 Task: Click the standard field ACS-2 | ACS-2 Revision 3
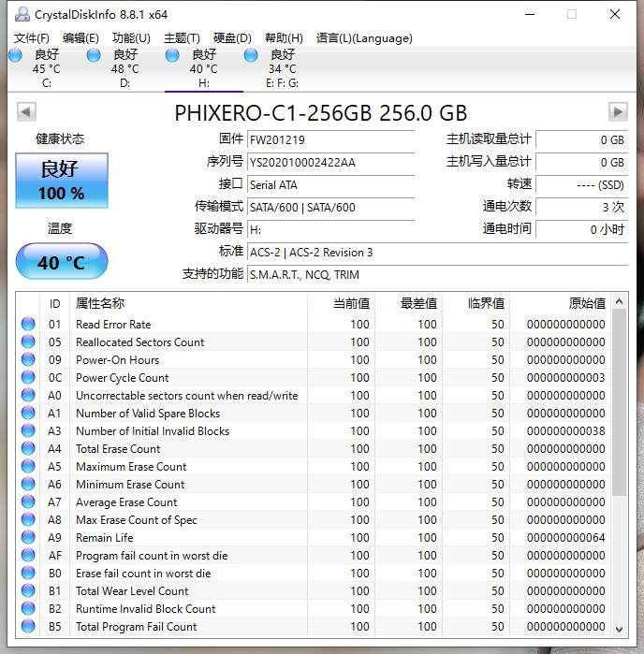click(x=437, y=253)
